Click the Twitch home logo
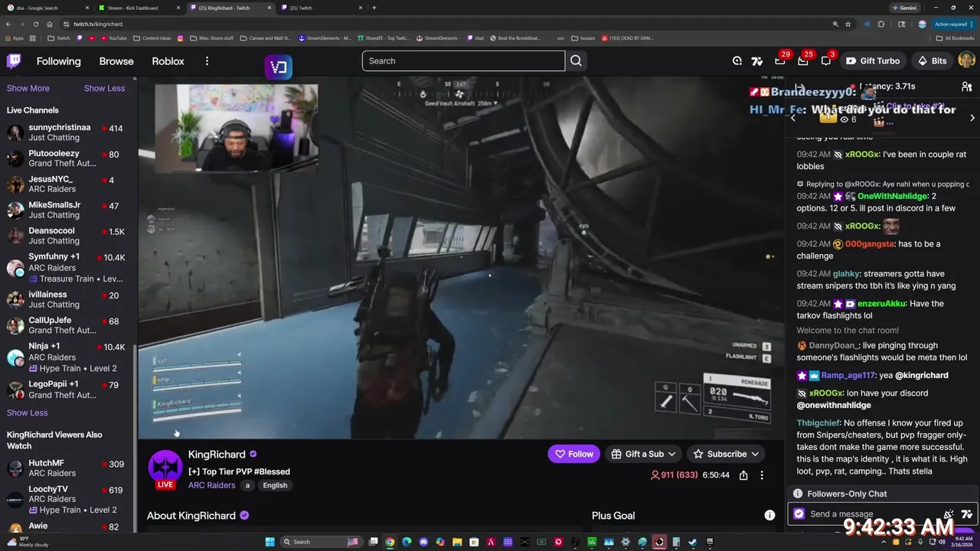The width and height of the screenshot is (980, 551). 14,61
